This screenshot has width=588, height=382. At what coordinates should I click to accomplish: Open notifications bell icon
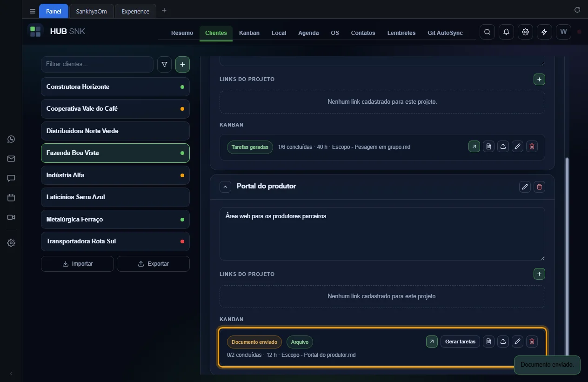coord(506,32)
